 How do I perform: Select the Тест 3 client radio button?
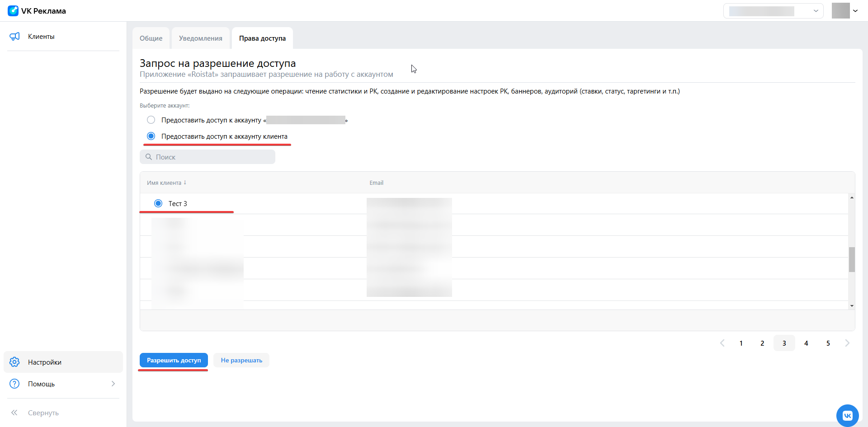(x=158, y=203)
